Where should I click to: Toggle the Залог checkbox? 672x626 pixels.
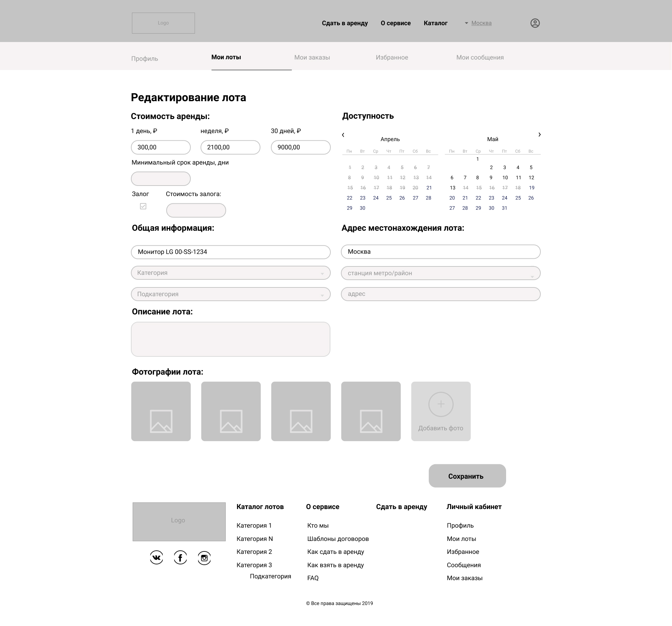pyautogui.click(x=143, y=206)
